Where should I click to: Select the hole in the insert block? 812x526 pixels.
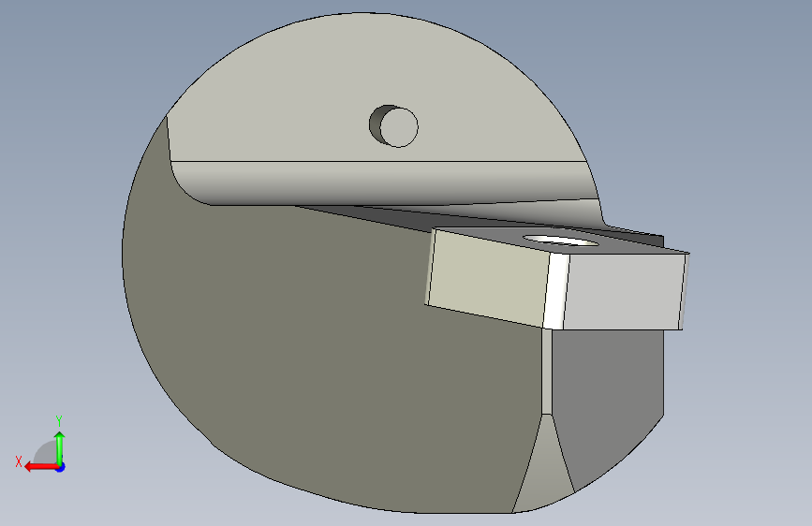coord(561,241)
